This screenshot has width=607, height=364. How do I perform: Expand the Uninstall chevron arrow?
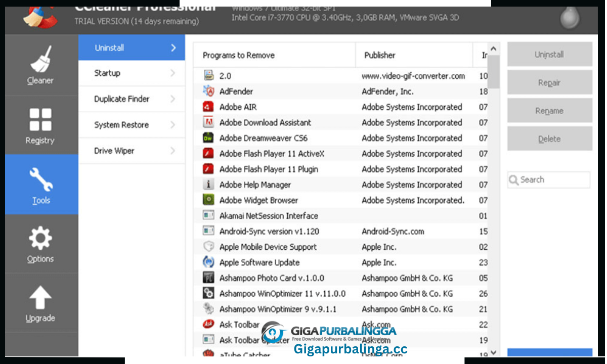(173, 48)
